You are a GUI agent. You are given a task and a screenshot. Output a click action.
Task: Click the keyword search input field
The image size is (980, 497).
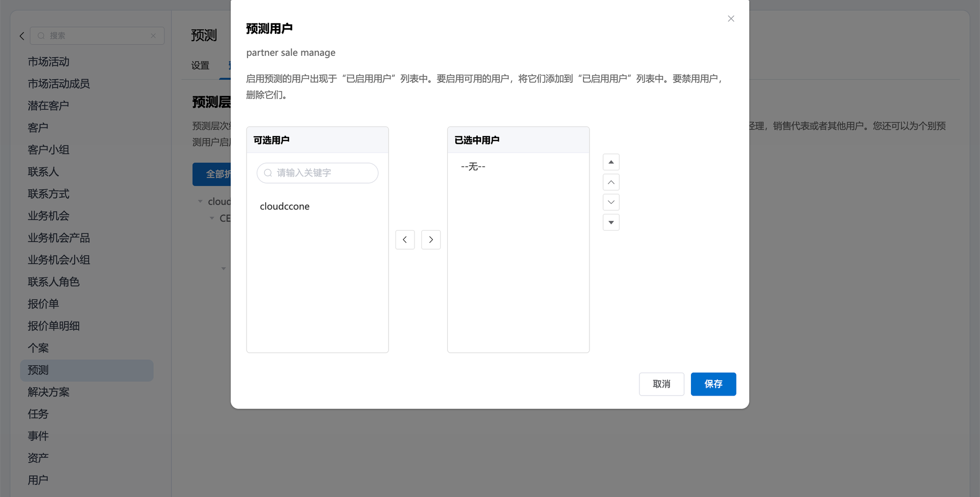pyautogui.click(x=323, y=173)
